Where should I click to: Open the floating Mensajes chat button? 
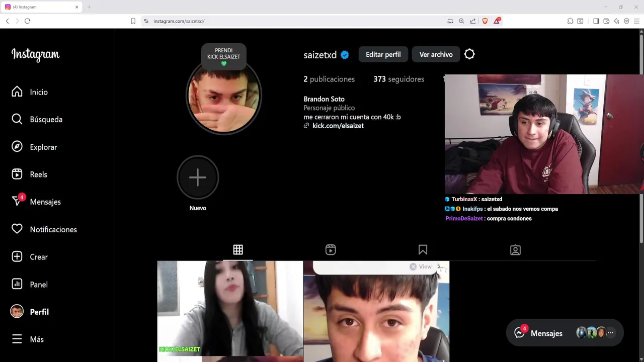click(x=565, y=333)
